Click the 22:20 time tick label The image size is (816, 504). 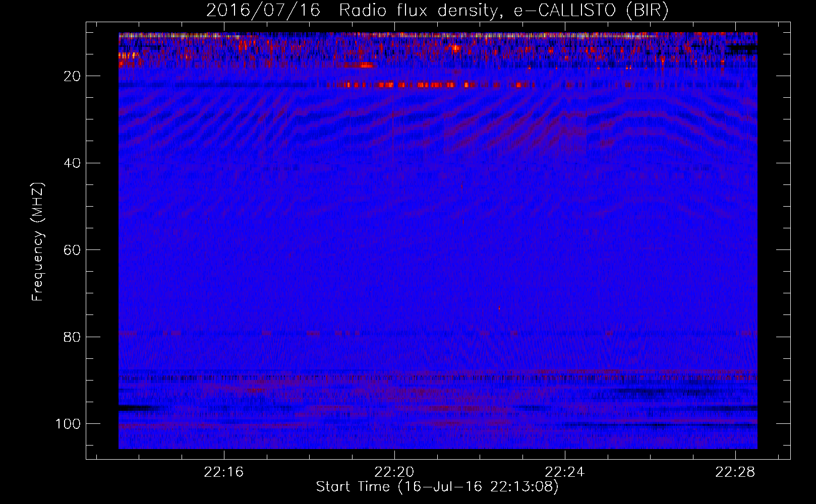point(394,472)
